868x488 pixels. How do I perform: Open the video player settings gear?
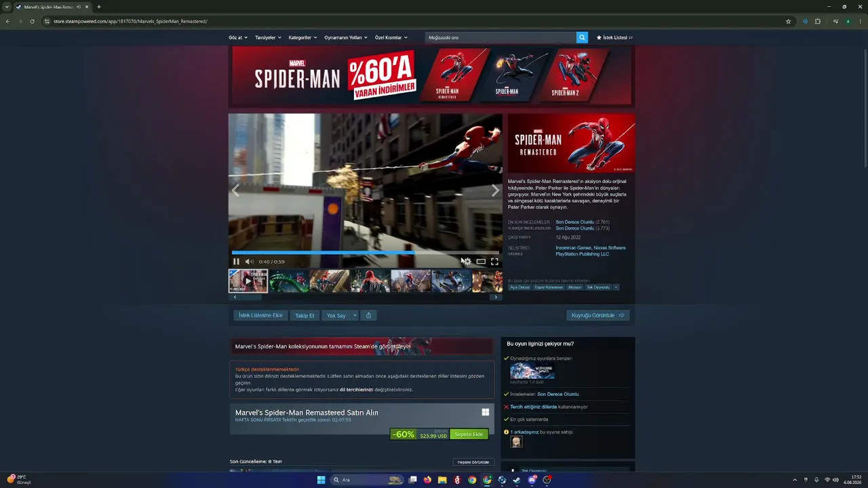point(467,262)
